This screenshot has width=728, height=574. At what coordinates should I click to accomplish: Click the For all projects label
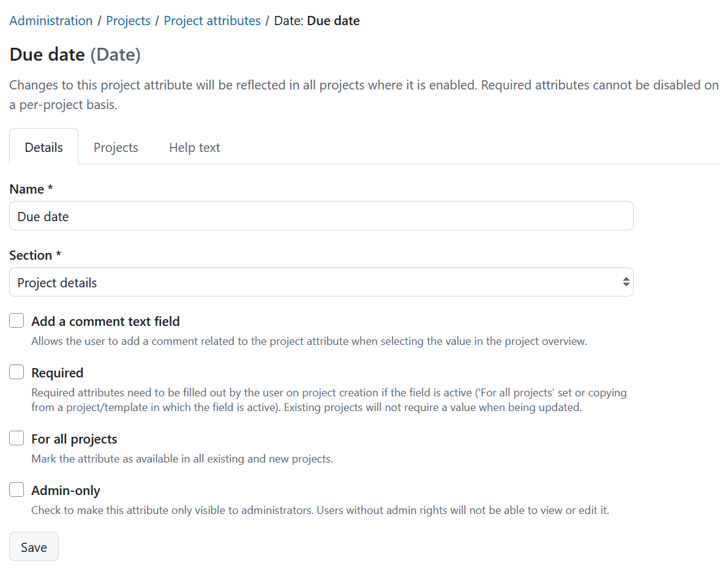click(x=74, y=439)
